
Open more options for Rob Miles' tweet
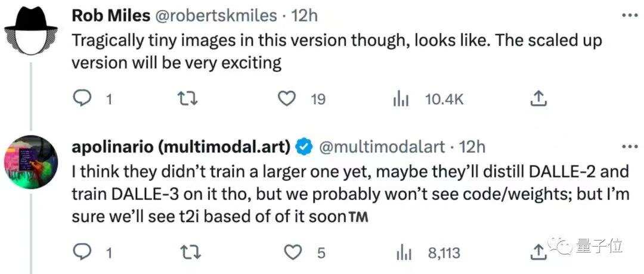(x=629, y=15)
